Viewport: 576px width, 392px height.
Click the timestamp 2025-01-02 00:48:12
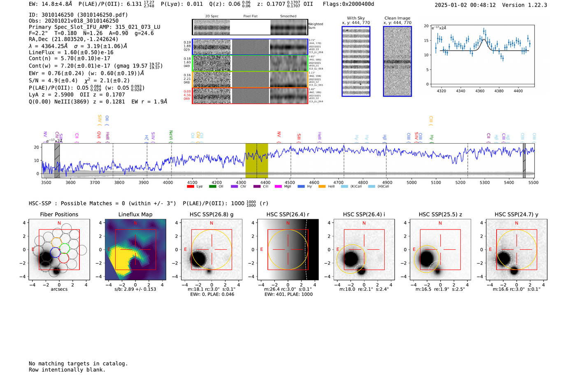tap(465, 5)
